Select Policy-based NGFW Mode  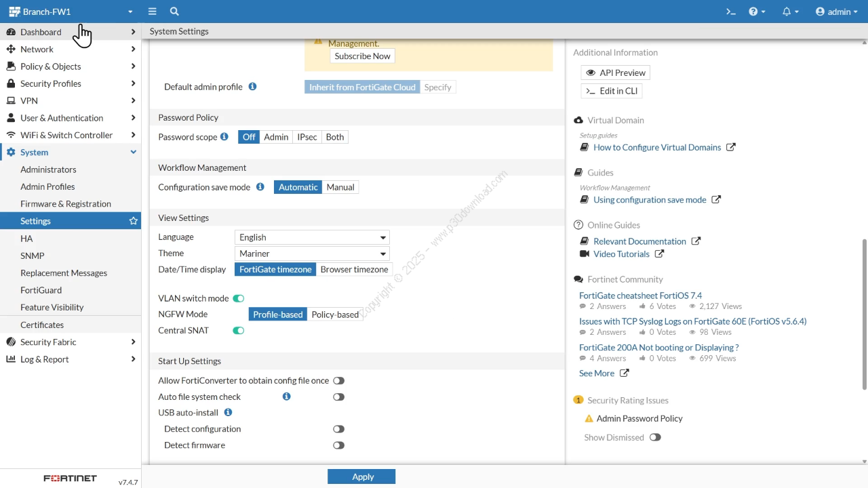point(335,314)
